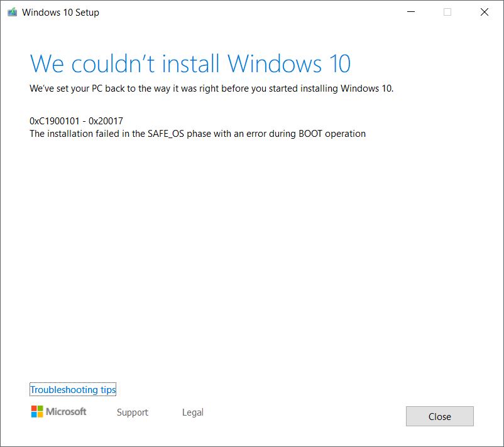The image size is (504, 447).
Task: Open the Troubleshooting tips link
Action: point(73,389)
